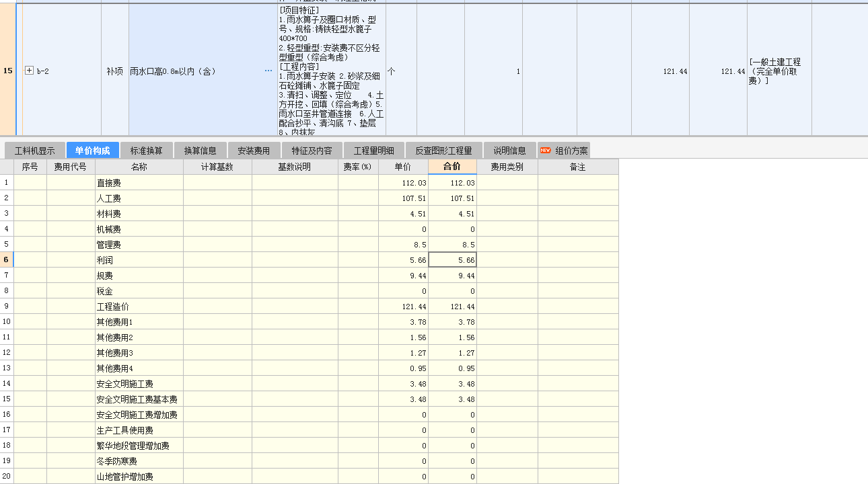Select the 机械费 row name
This screenshot has height=484, width=868.
109,229
